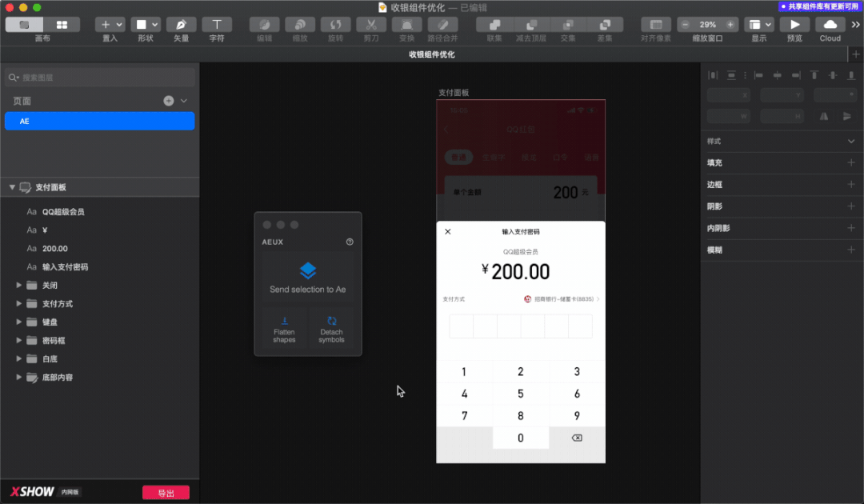The image size is (864, 504).
Task: Click the red 导出 export button
Action: [166, 493]
